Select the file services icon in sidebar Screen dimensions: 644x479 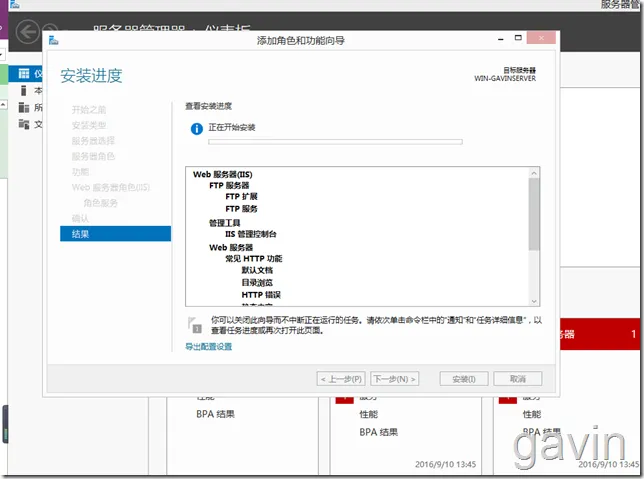24,124
